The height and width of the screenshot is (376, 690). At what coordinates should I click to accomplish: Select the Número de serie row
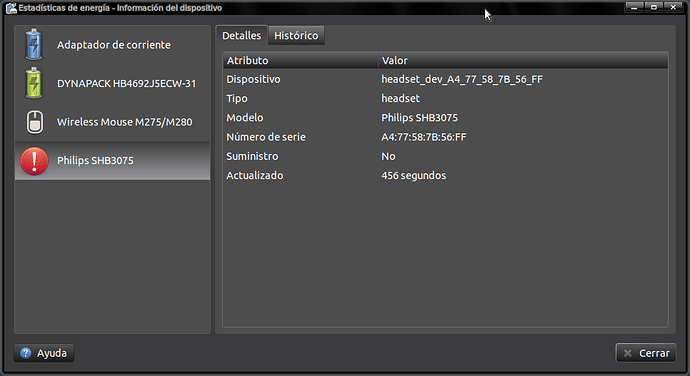tap(445, 137)
